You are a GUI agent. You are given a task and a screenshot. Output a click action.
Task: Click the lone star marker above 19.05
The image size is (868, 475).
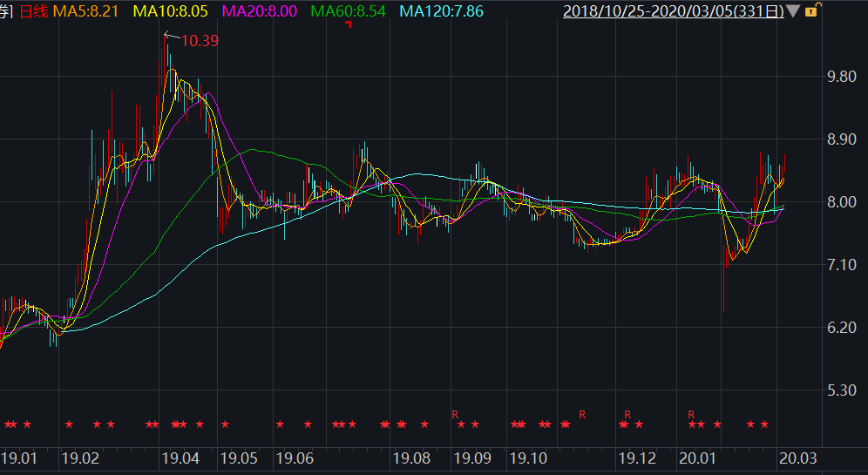tap(225, 424)
